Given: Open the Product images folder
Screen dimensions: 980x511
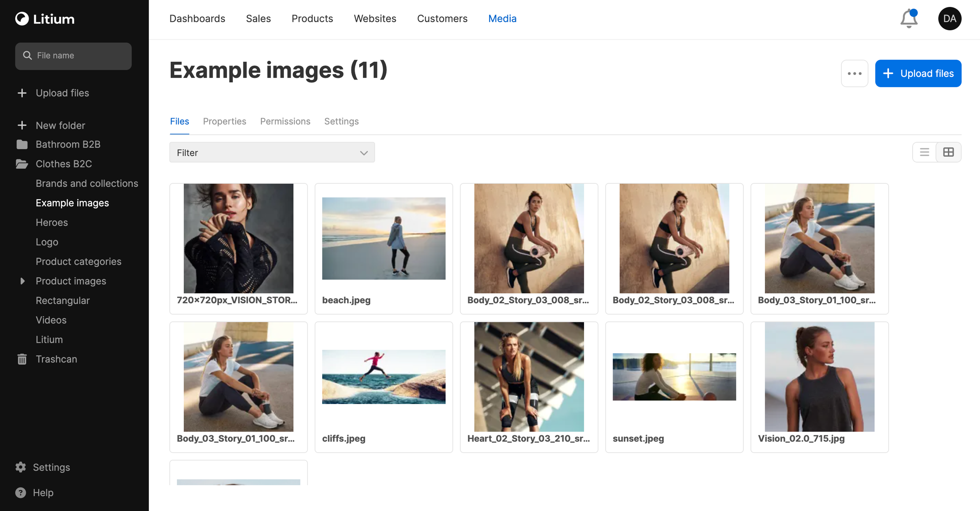Looking at the screenshot, I should (x=71, y=281).
